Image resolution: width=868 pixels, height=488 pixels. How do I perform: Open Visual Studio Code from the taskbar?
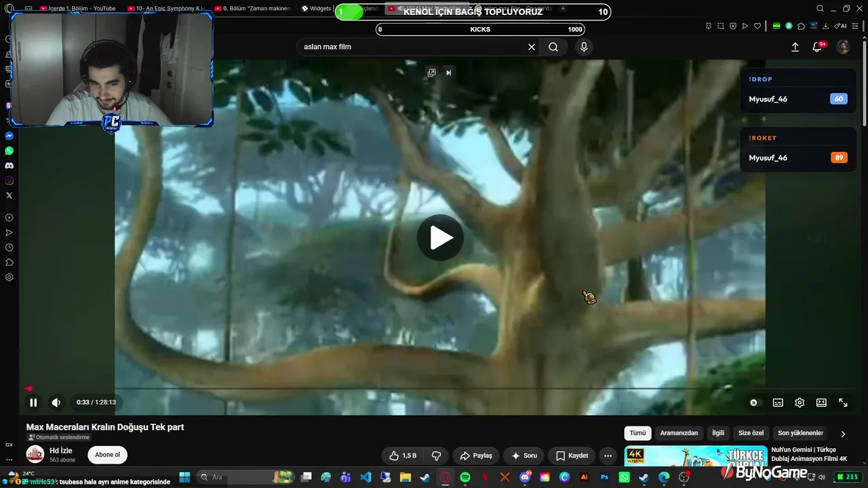366,477
